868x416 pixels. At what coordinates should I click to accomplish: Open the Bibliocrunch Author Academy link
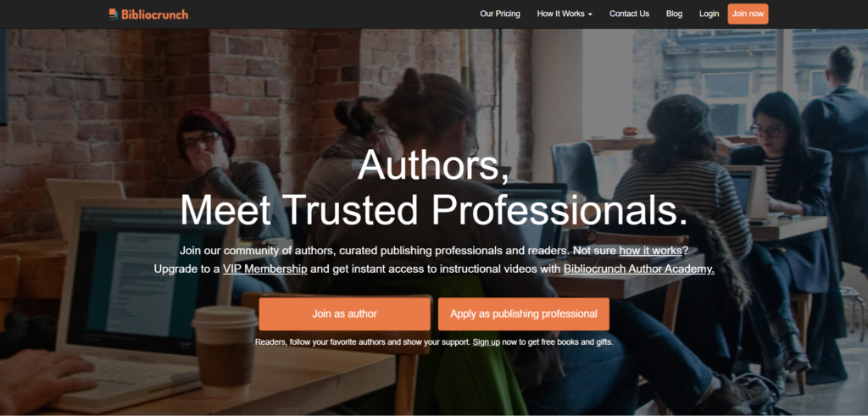pyautogui.click(x=639, y=269)
